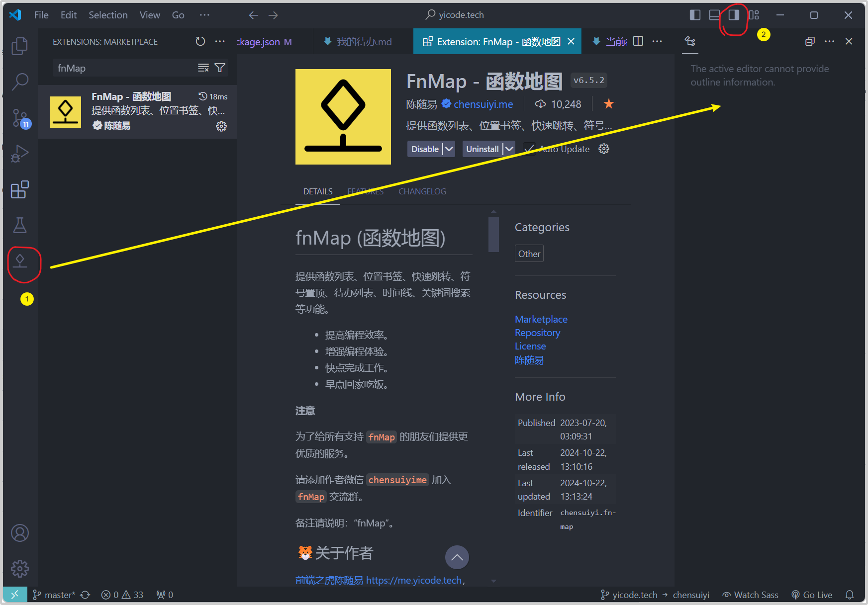Open the License resource link

530,346
